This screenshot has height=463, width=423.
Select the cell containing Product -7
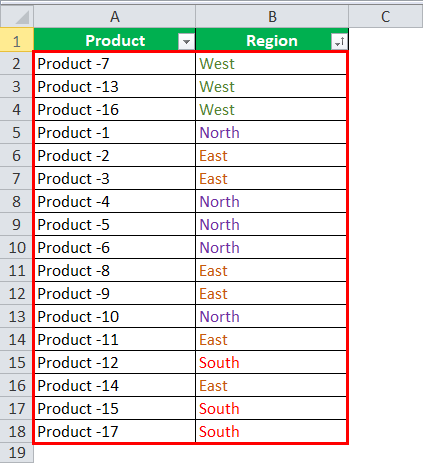114,64
